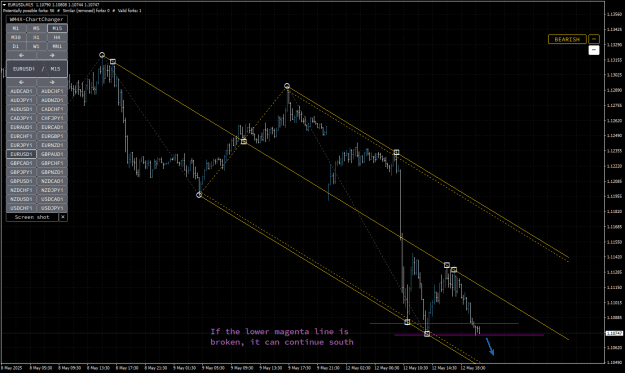Load the USDCAD symbol

(x=52, y=199)
